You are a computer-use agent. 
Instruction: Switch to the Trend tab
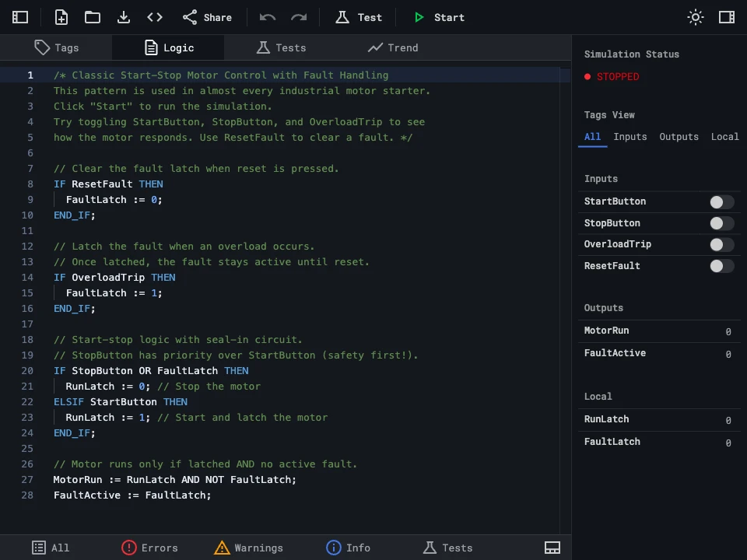(393, 47)
